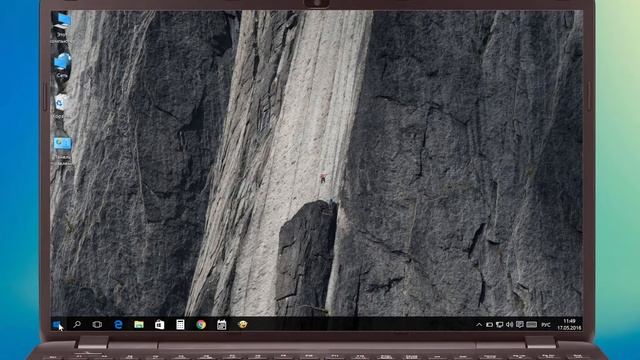Open Action Center notifications icon
The image size is (640, 360).
(520, 324)
